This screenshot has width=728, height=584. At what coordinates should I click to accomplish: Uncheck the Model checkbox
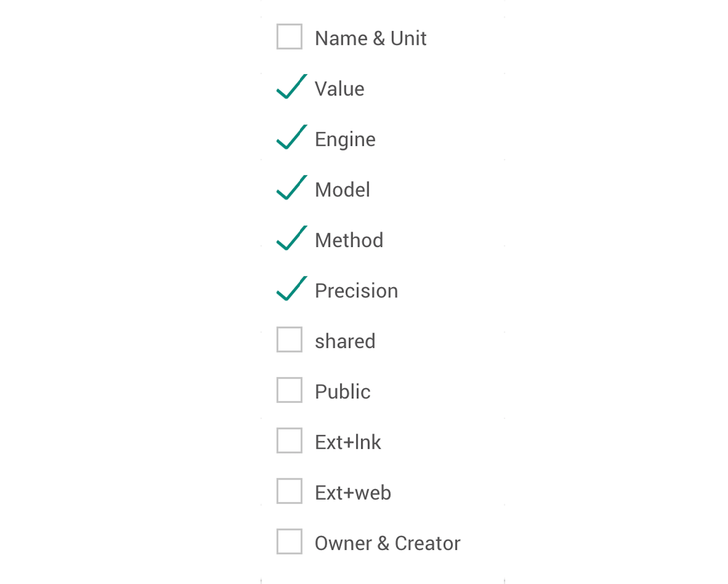click(291, 189)
